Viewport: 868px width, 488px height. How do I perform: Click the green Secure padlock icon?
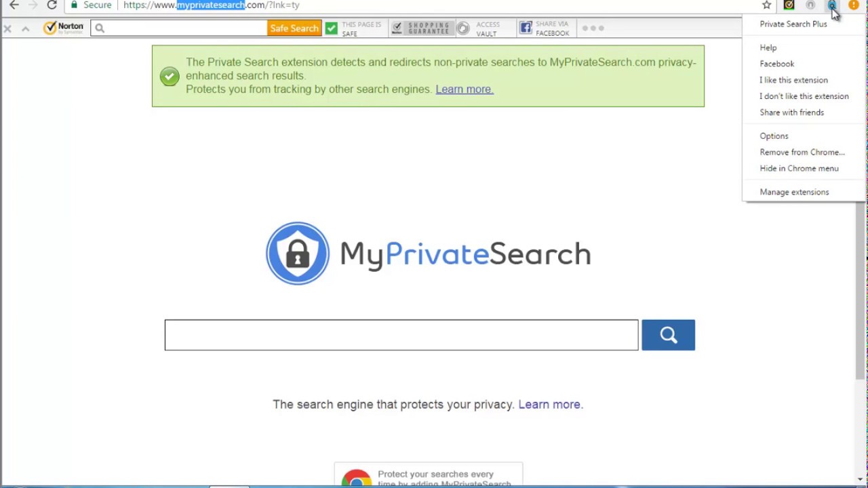pos(75,5)
